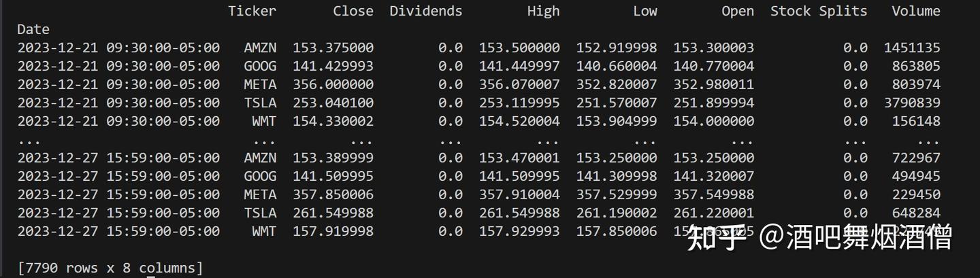
Task: Select the Low column header
Action: [644, 11]
